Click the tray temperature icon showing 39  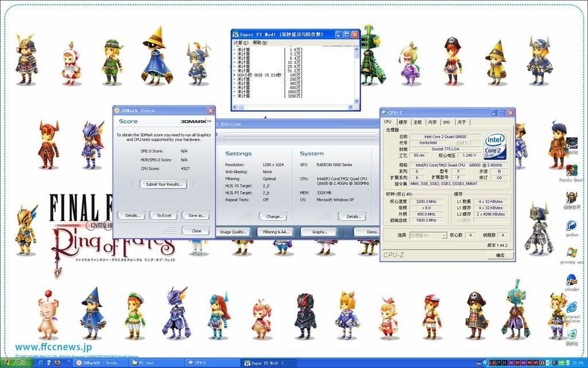coord(517,363)
